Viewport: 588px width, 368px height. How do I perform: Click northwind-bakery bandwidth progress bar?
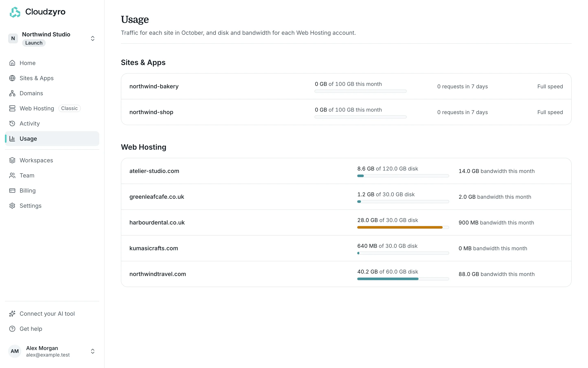click(360, 91)
